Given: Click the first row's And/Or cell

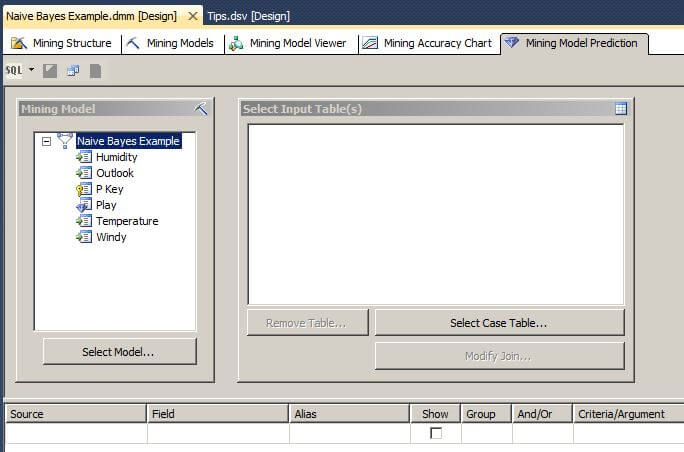Looking at the screenshot, I should click(543, 433).
